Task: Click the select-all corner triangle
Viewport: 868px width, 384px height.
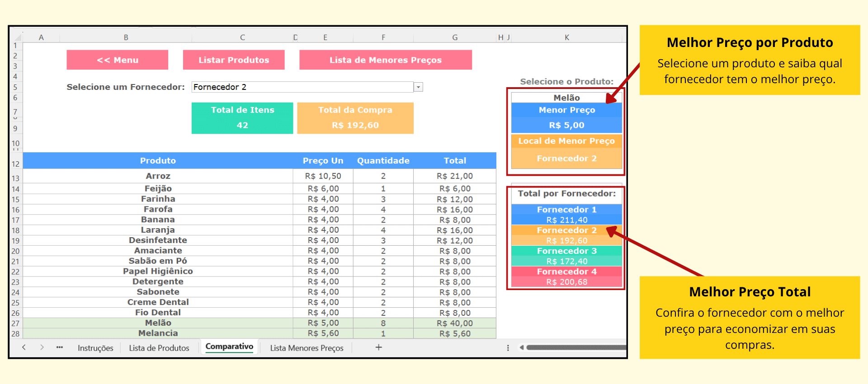Action: point(18,37)
